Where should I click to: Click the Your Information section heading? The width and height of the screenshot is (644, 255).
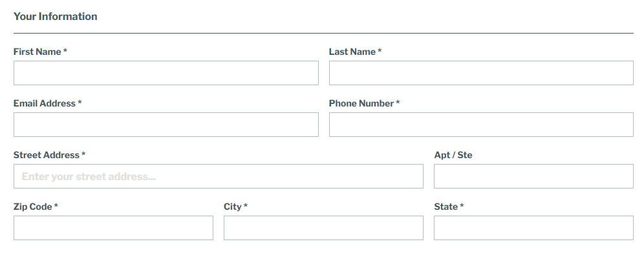[56, 16]
